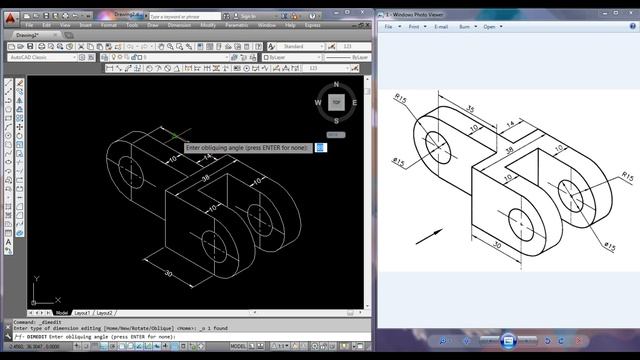Click the Cut scissors icon
This screenshot has height=360, width=640.
81,47
